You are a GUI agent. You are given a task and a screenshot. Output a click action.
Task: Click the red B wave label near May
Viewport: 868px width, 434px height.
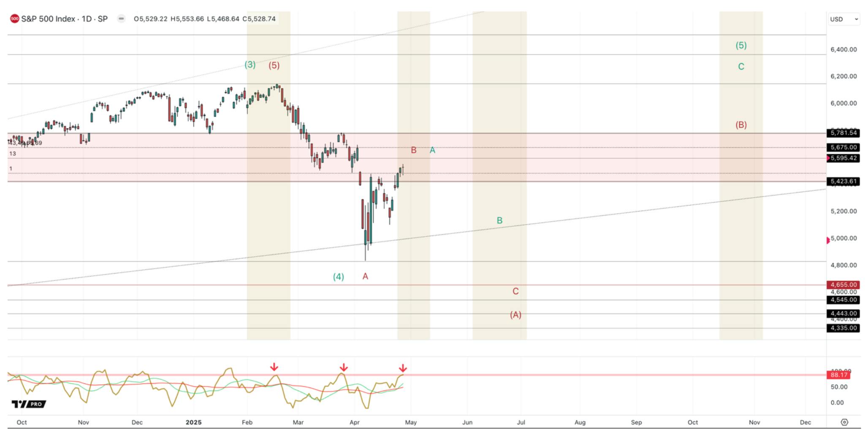(x=414, y=150)
